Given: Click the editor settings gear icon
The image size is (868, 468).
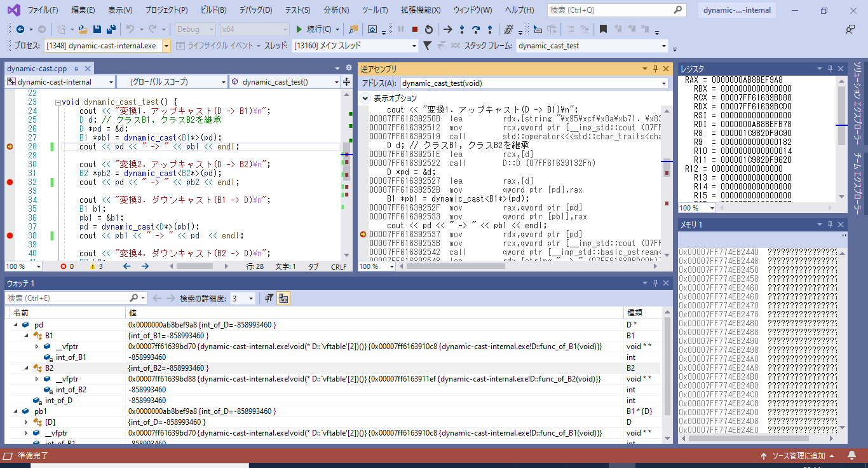Looking at the screenshot, I should pyautogui.click(x=348, y=68).
